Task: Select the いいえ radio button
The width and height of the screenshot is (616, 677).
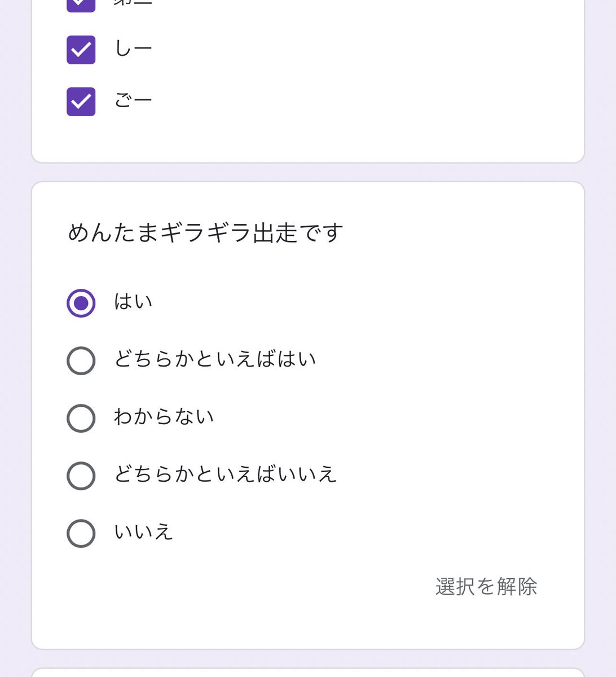Action: [x=81, y=533]
